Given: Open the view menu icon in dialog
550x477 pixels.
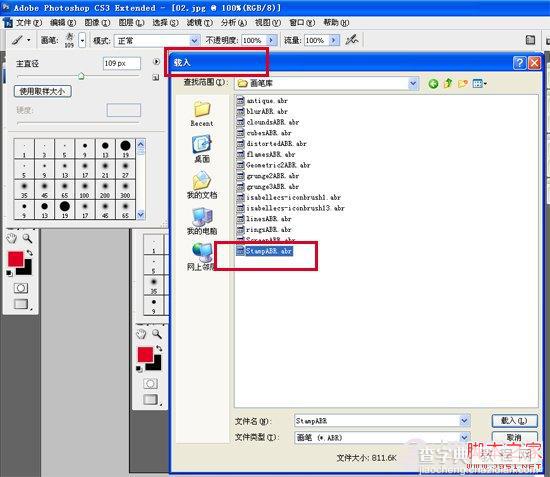Looking at the screenshot, I should point(479,84).
